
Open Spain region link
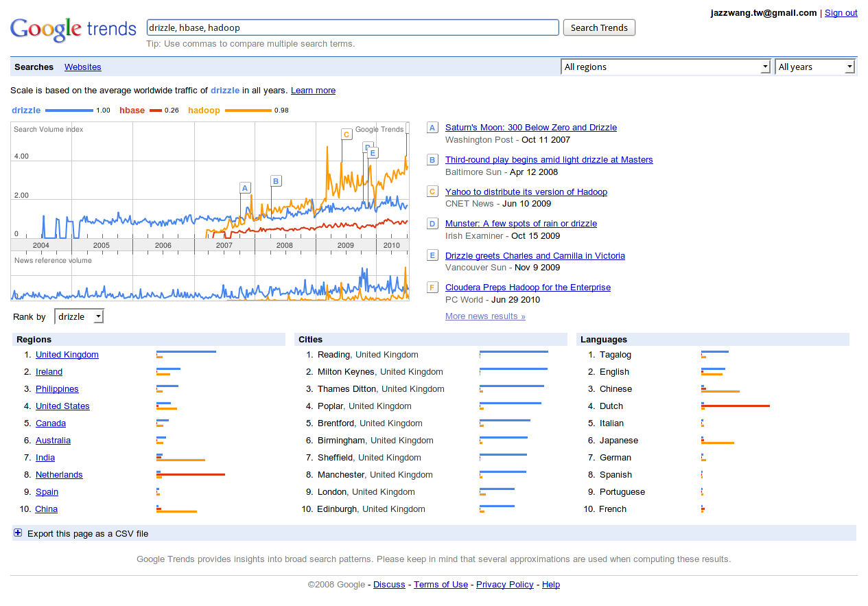coord(47,492)
